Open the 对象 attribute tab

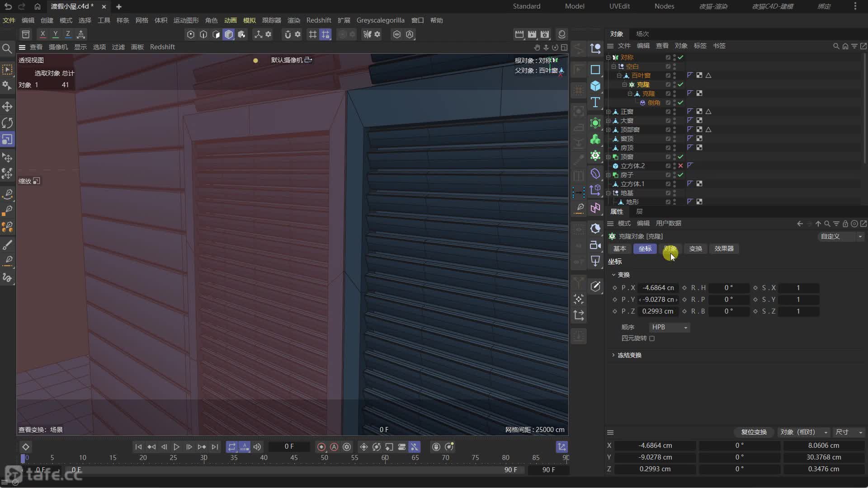pyautogui.click(x=670, y=249)
